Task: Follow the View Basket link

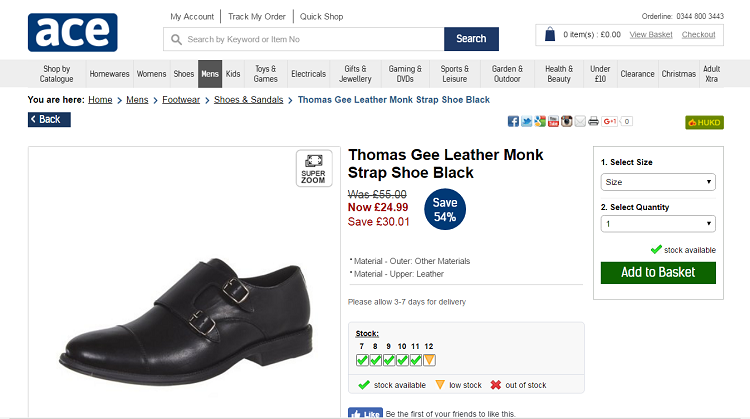Action: (x=651, y=35)
